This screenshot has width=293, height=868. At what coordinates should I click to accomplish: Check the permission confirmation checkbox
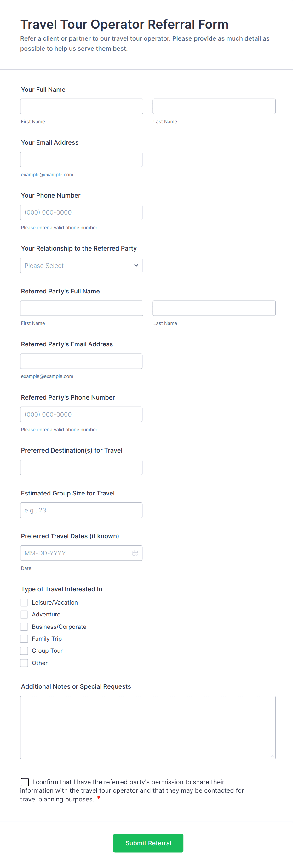(x=25, y=782)
